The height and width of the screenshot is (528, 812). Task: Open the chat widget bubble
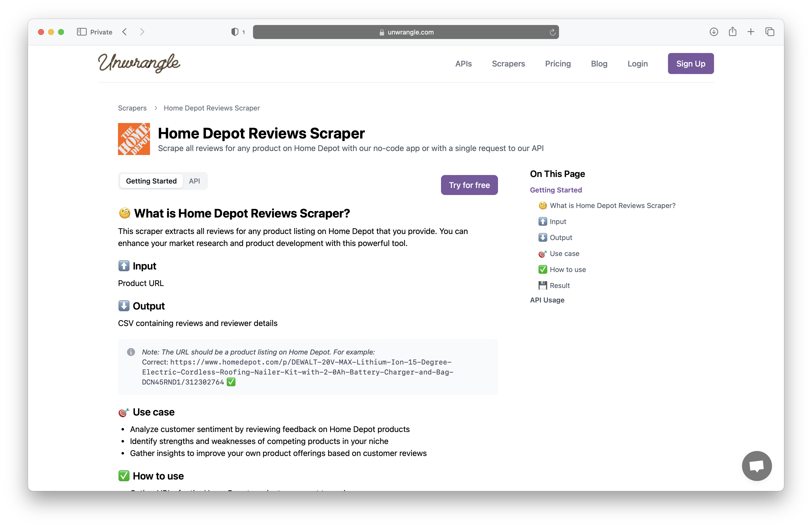(757, 465)
